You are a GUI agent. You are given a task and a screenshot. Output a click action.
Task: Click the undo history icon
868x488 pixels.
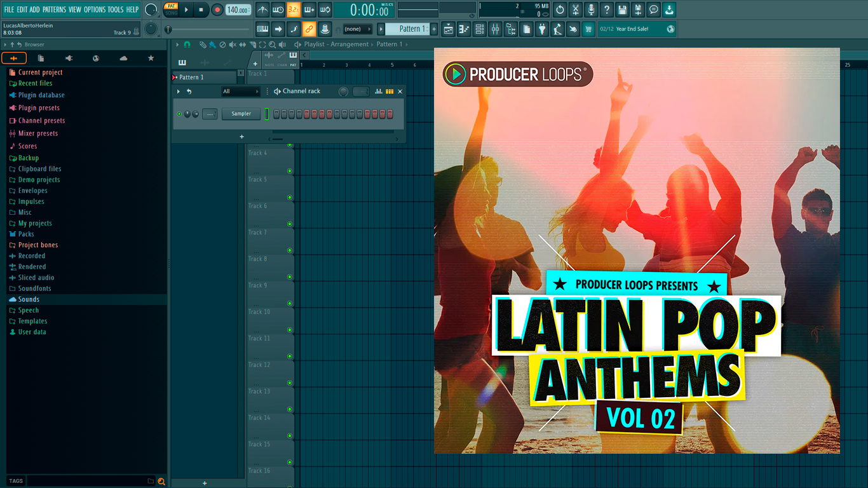point(560,10)
